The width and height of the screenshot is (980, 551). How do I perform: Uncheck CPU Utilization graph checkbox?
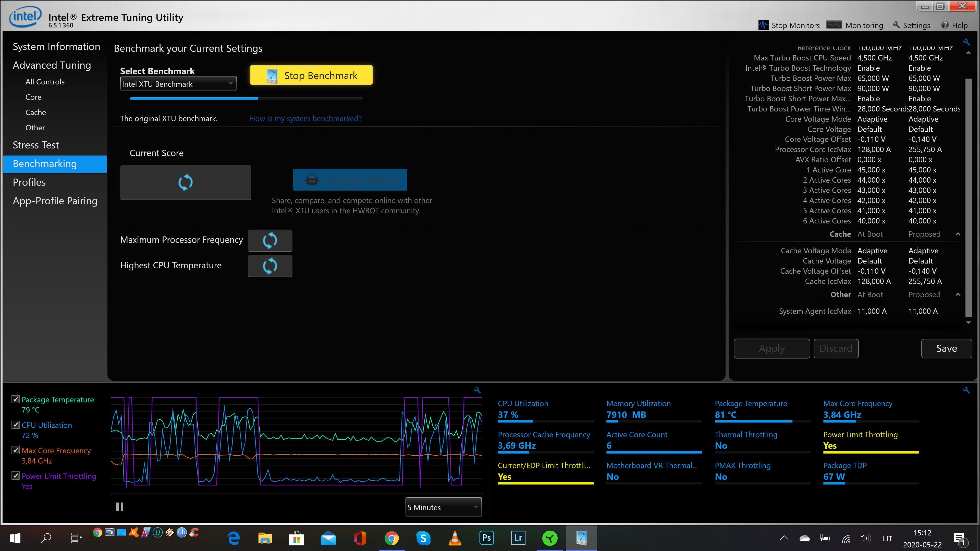[x=16, y=425]
